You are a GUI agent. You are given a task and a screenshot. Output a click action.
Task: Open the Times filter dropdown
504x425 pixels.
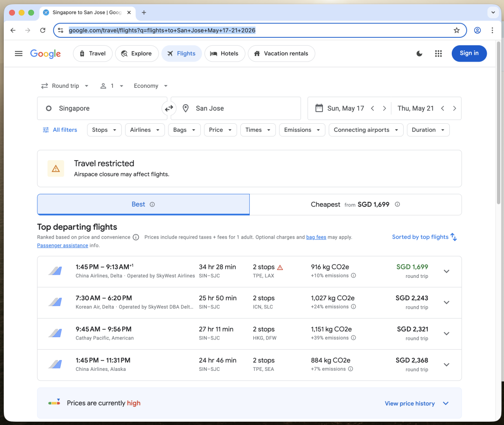(x=258, y=130)
